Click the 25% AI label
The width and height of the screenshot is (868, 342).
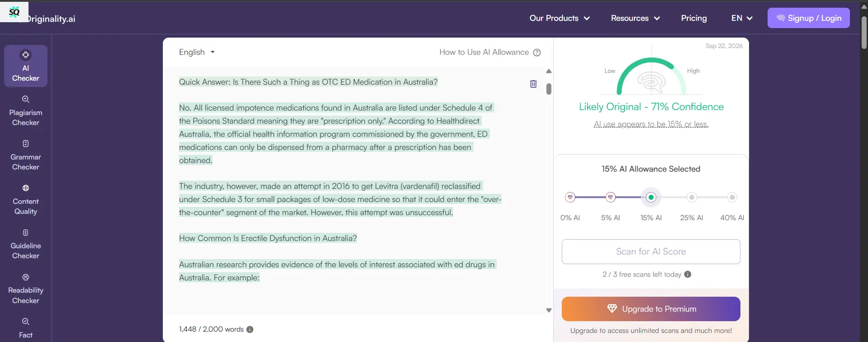point(692,218)
